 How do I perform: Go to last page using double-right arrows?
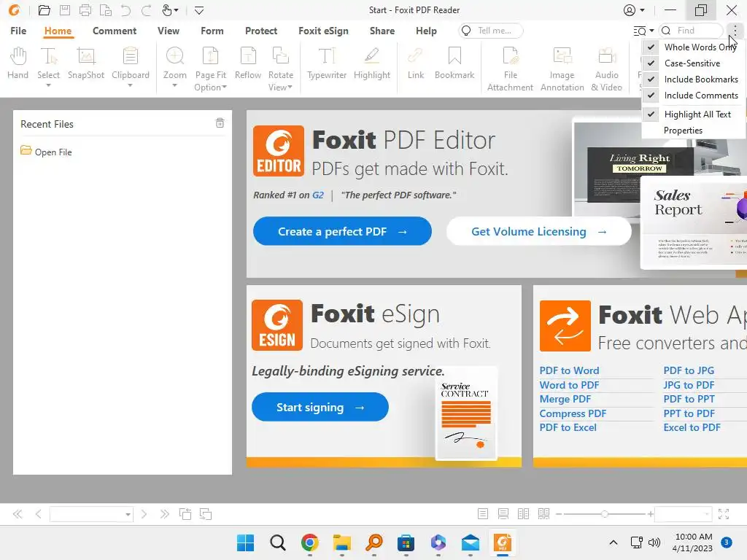tap(164, 514)
